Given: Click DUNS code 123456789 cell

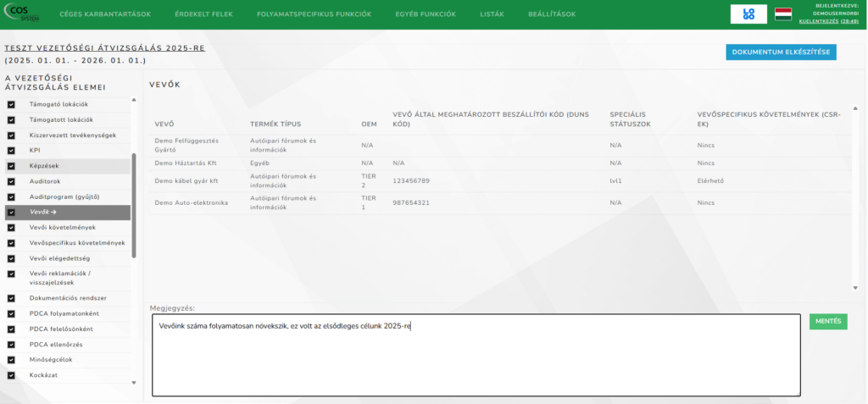Looking at the screenshot, I should click(x=411, y=181).
